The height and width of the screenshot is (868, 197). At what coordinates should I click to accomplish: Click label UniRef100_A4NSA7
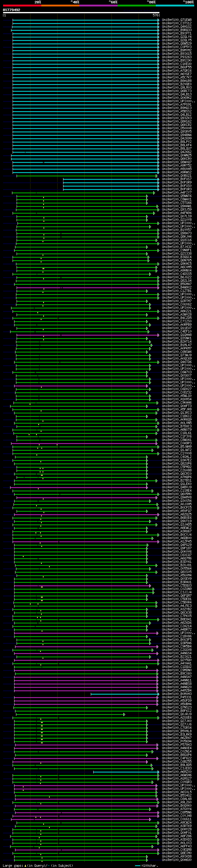click(177, 676)
